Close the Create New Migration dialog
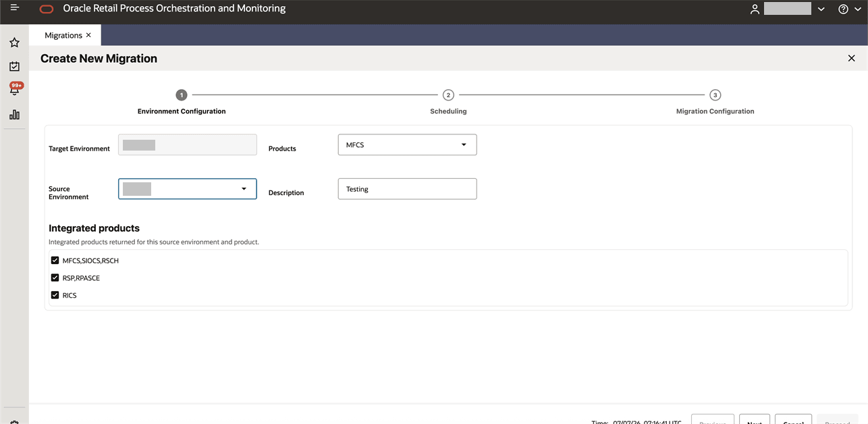The image size is (868, 424). coord(851,59)
